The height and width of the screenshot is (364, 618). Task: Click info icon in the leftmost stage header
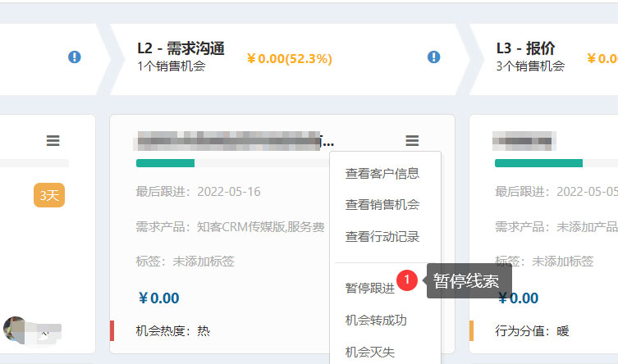(75, 57)
